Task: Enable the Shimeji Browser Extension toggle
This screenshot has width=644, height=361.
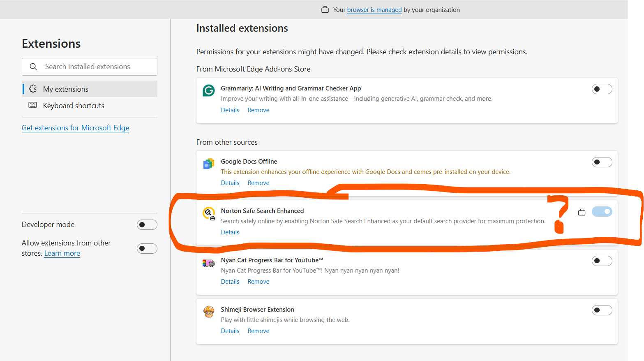Action: tap(602, 310)
